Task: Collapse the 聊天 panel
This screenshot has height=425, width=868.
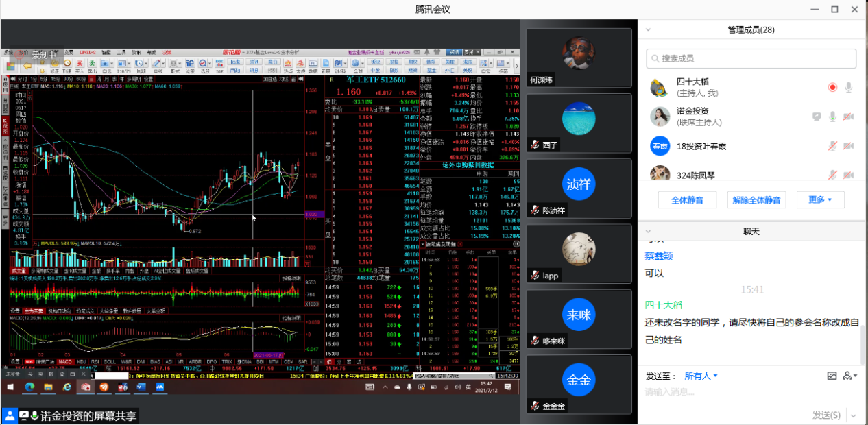Action: point(649,232)
